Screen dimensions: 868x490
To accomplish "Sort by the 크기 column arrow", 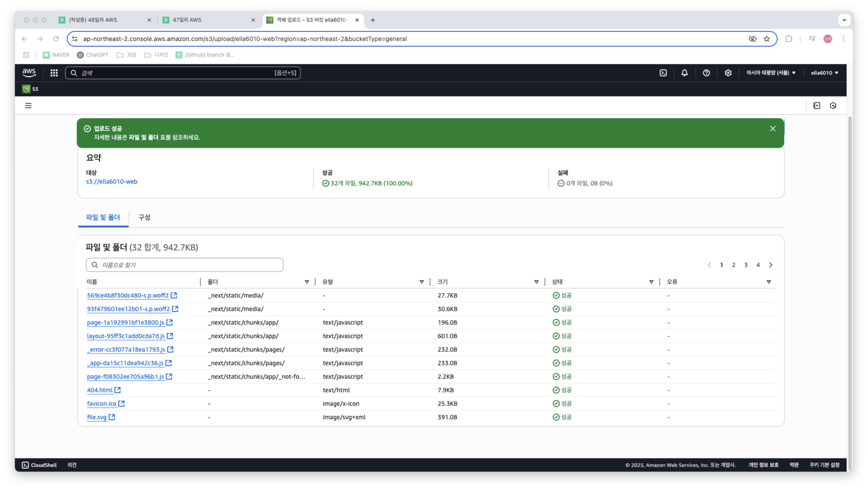I will (x=536, y=282).
